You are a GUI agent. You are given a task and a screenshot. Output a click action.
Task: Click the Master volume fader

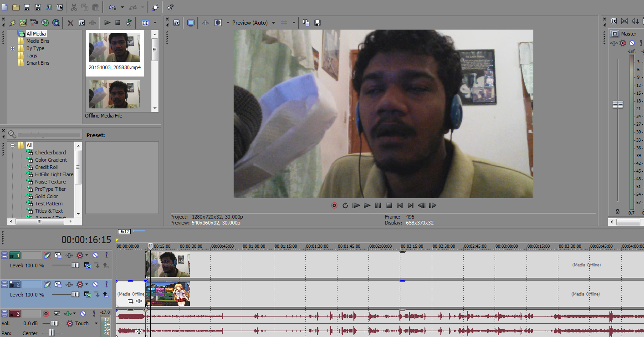coord(618,104)
